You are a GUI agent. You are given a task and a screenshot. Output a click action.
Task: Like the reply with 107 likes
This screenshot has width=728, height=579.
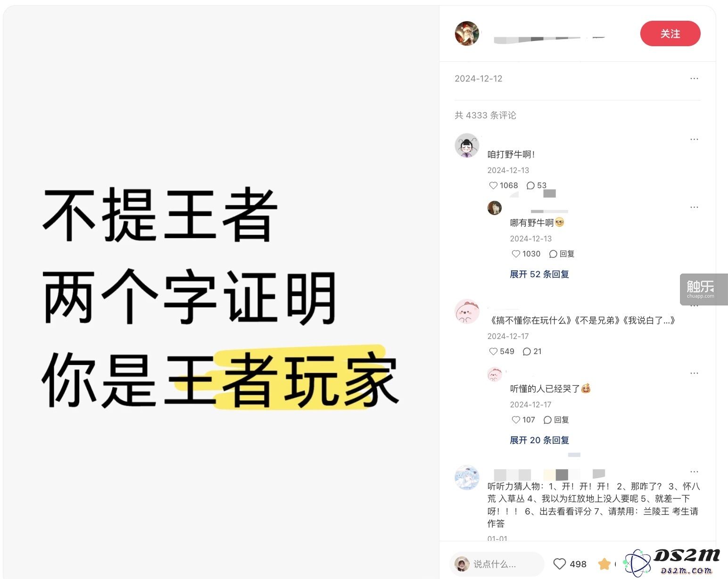[x=523, y=420]
